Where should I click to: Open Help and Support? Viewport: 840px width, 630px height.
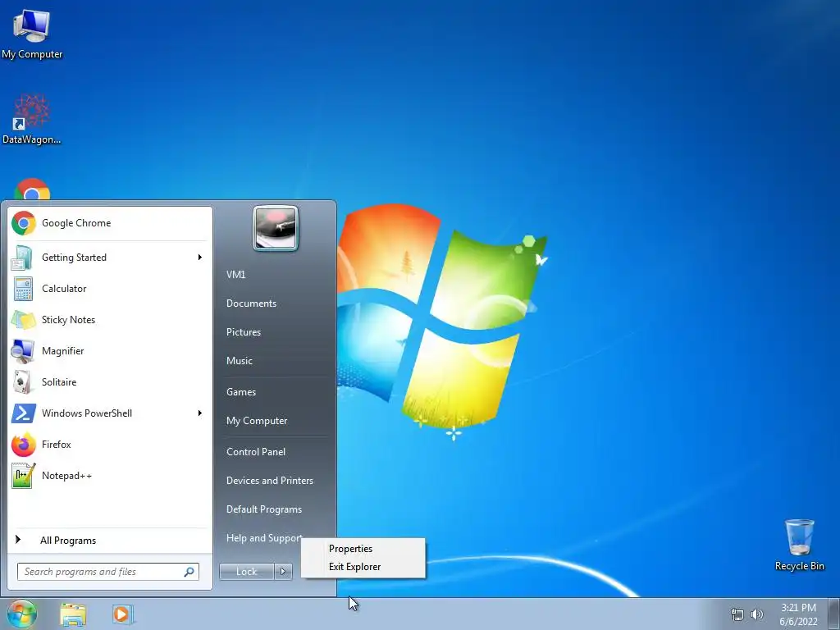point(264,538)
